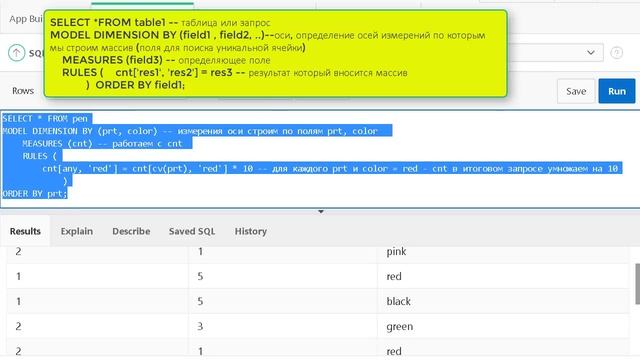Click the Run button
The height and width of the screenshot is (360, 640).
tap(617, 91)
